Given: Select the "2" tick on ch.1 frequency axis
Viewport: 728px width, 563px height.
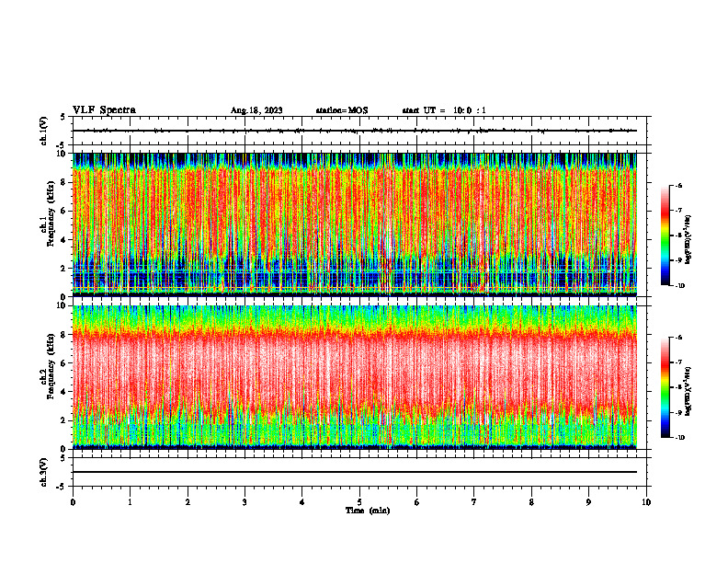Looking at the screenshot, I should [x=63, y=269].
